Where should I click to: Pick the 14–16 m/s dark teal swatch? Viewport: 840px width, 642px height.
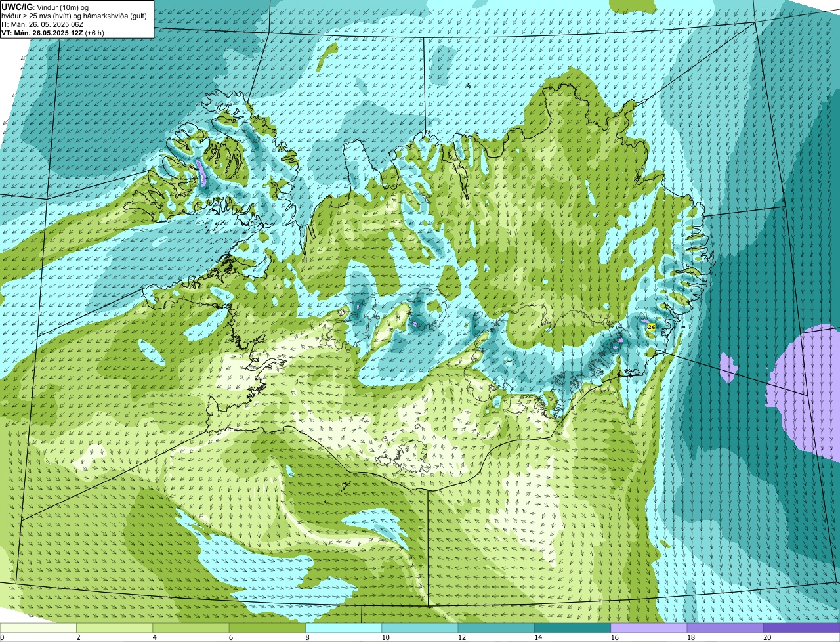573,628
